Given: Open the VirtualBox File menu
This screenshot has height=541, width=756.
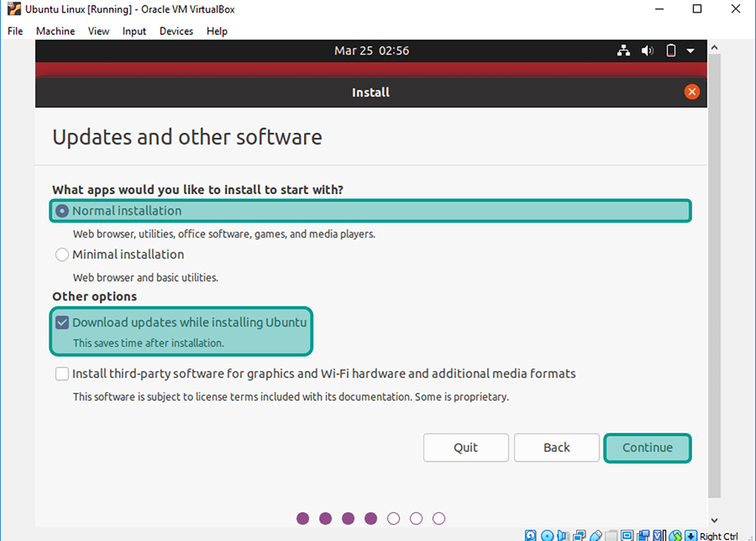Looking at the screenshot, I should click(15, 31).
